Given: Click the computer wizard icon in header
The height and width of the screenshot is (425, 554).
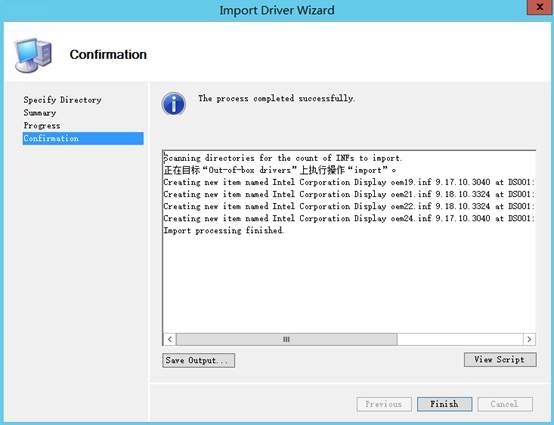Looking at the screenshot, I should click(33, 55).
